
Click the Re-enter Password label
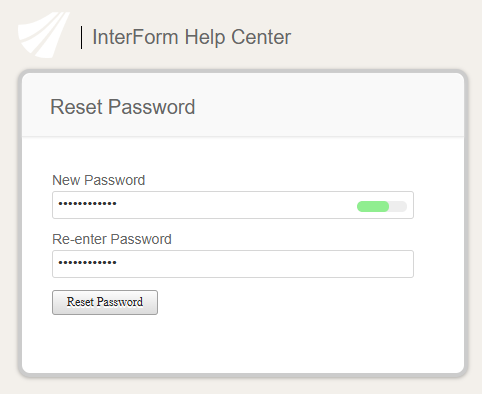(112, 239)
